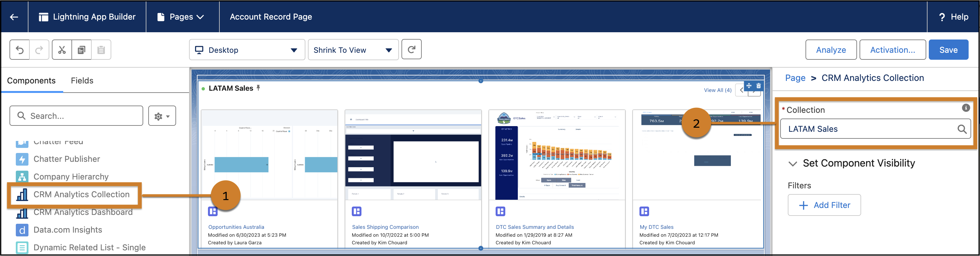The width and height of the screenshot is (980, 256).
Task: Click the dashboard icon above My DTC Sales
Action: point(644,211)
